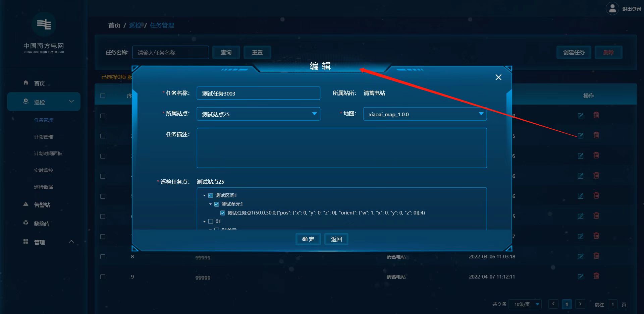Screen dimensions: 644x314
Task: Tick the first table row checkbox
Action: (103, 116)
